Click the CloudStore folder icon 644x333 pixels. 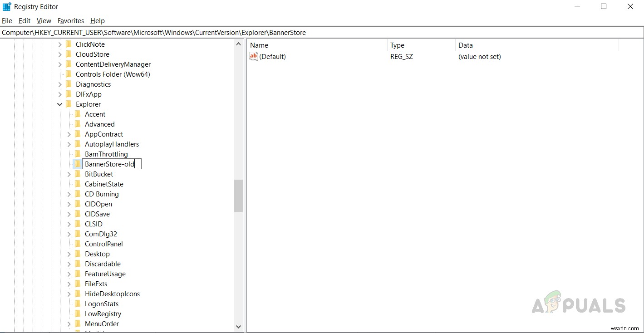point(69,54)
